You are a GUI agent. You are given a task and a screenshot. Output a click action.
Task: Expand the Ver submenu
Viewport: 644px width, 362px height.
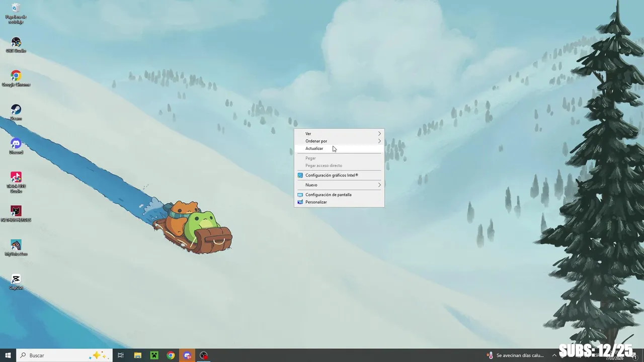(339, 134)
